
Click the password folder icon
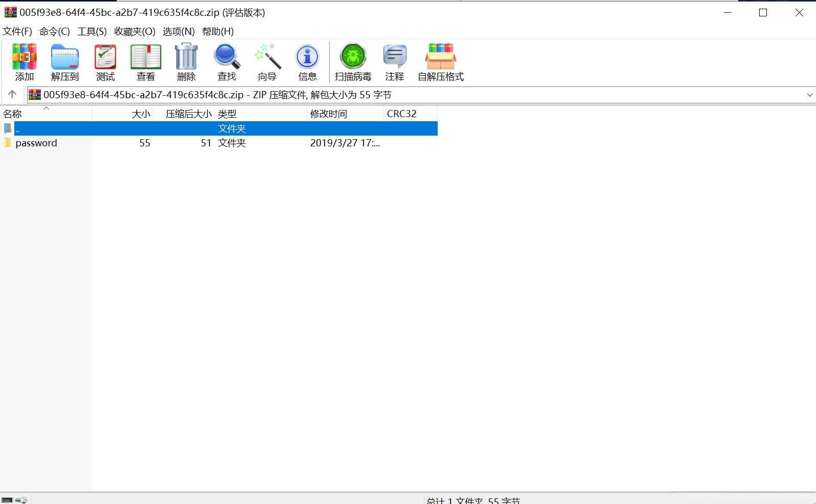(x=8, y=143)
